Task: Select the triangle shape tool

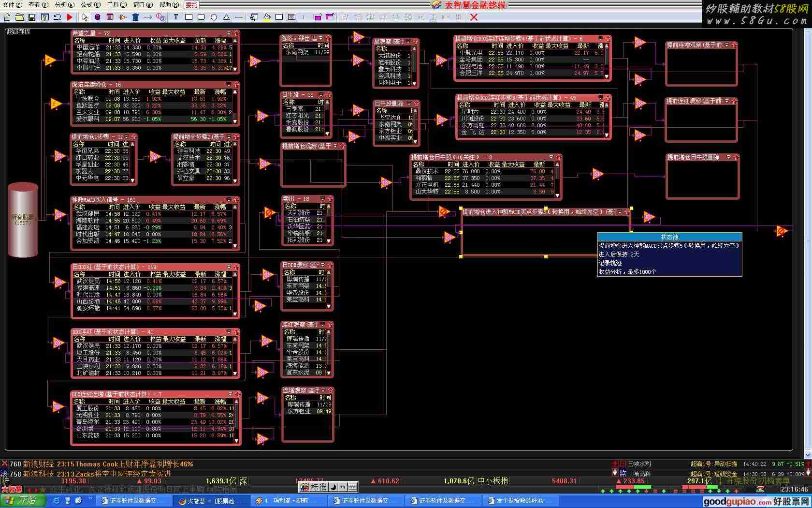Action: [226, 17]
